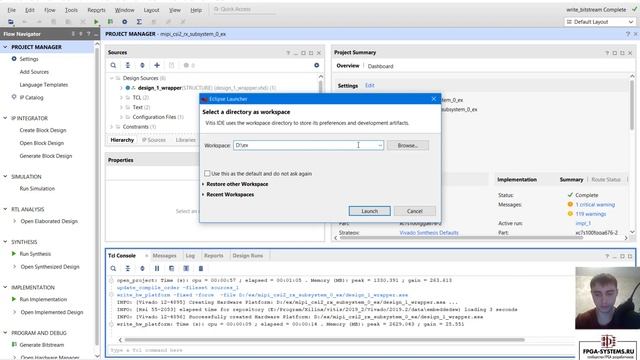
Task: Open Settings in the Flow Navigator
Action: click(x=29, y=59)
